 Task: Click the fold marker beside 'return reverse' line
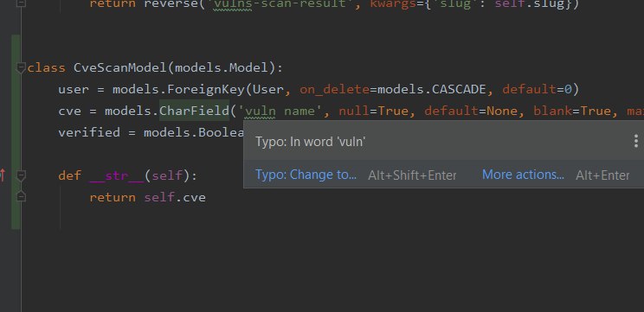coord(21,3)
